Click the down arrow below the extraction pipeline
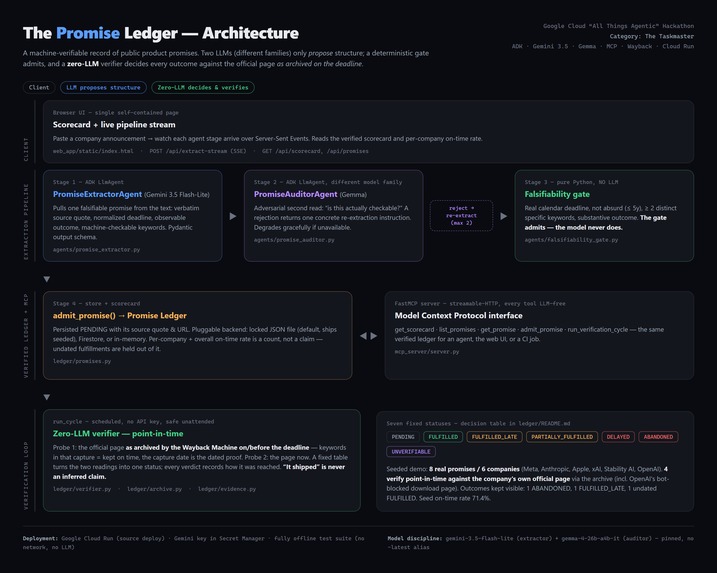Viewport: 717px width, 573px height. [x=47, y=279]
